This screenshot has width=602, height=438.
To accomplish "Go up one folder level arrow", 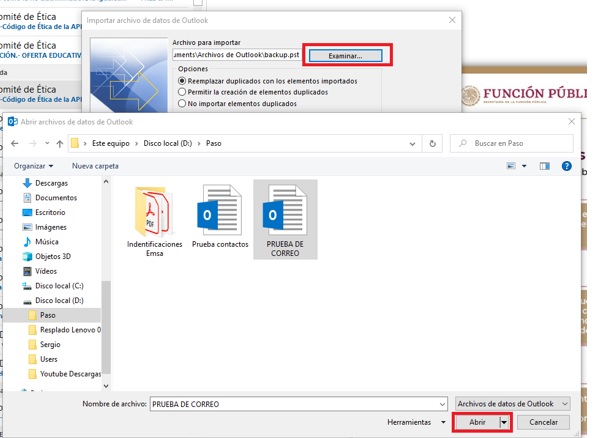I will pos(58,144).
